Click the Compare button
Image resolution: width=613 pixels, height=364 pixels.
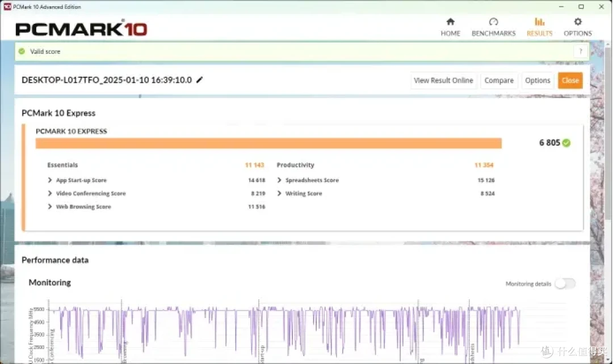pyautogui.click(x=499, y=81)
